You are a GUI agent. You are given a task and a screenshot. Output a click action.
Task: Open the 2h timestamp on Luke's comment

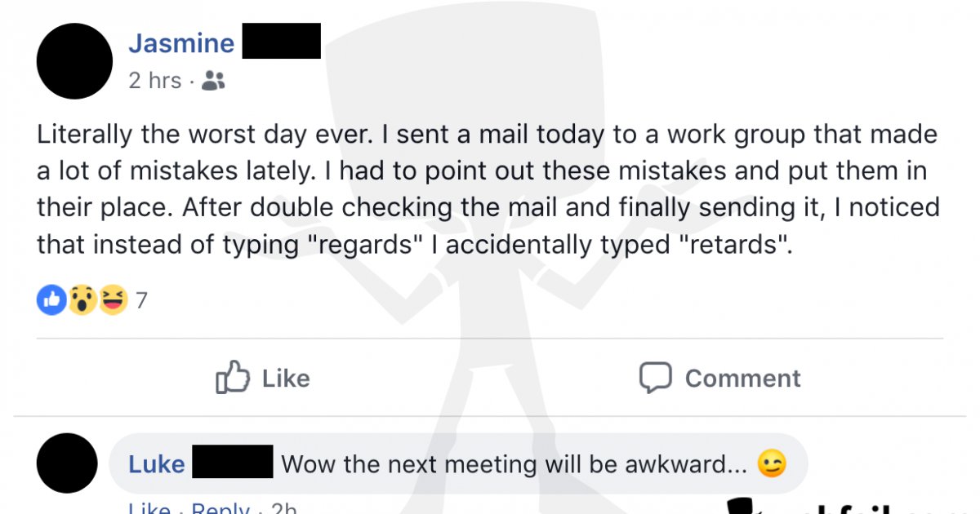pos(283,507)
